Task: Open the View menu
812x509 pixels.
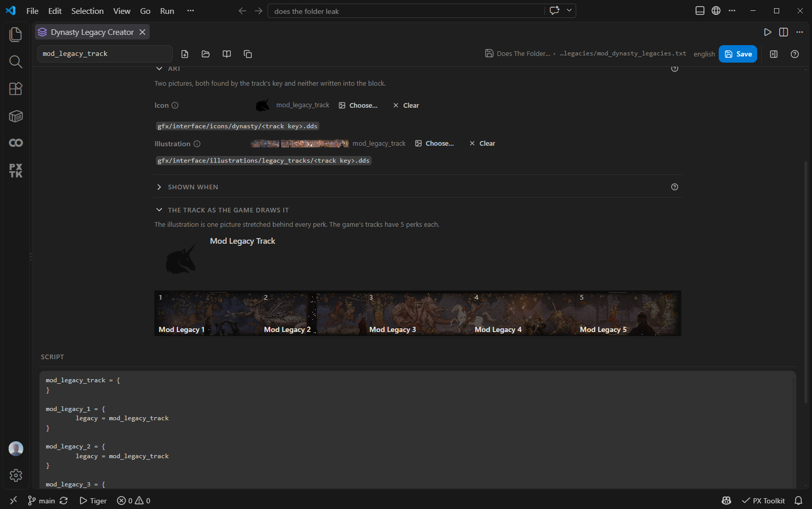Action: pyautogui.click(x=122, y=11)
